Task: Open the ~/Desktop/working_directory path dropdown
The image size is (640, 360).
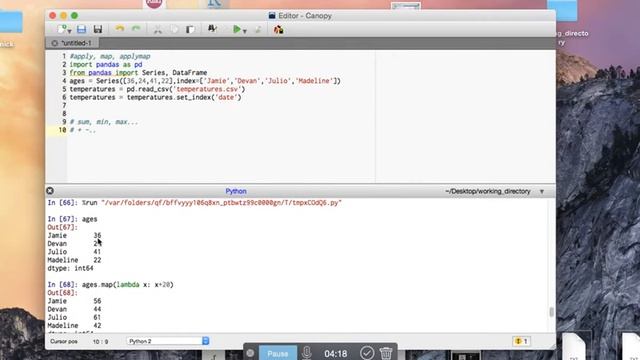Action: 542,191
